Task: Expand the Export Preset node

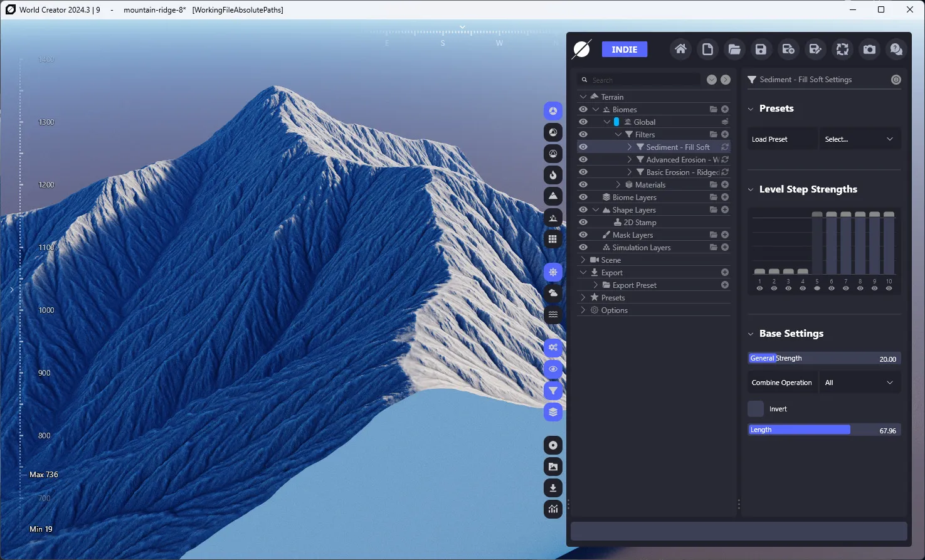Action: pyautogui.click(x=596, y=285)
